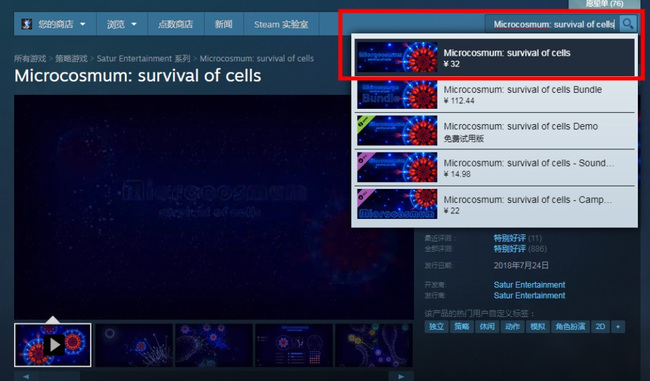Click the right arrow of thumbnail strip
Screen dimensions: 650x381
click(401, 376)
